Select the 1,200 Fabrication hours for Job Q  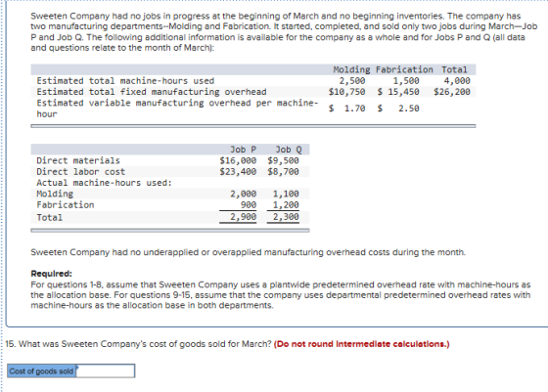pyautogui.click(x=286, y=205)
